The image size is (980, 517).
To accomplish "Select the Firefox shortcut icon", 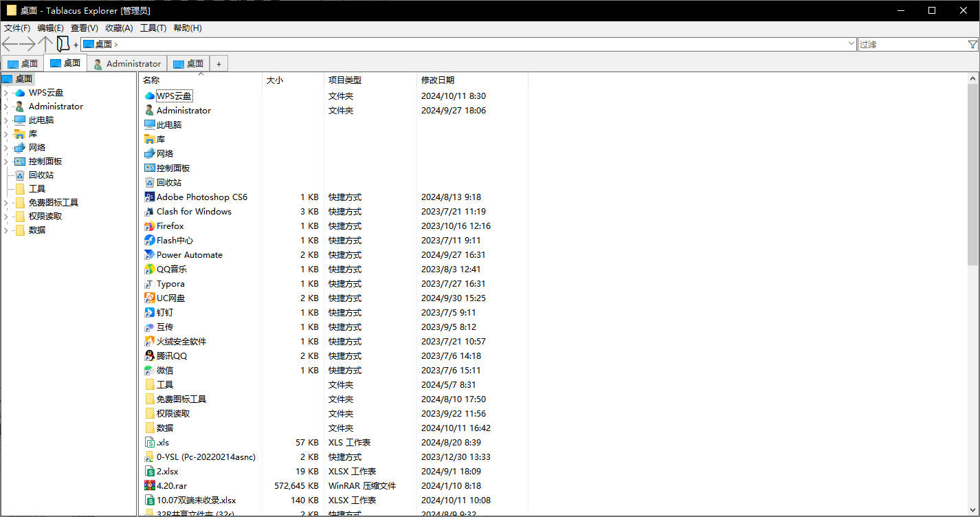I will (x=150, y=226).
